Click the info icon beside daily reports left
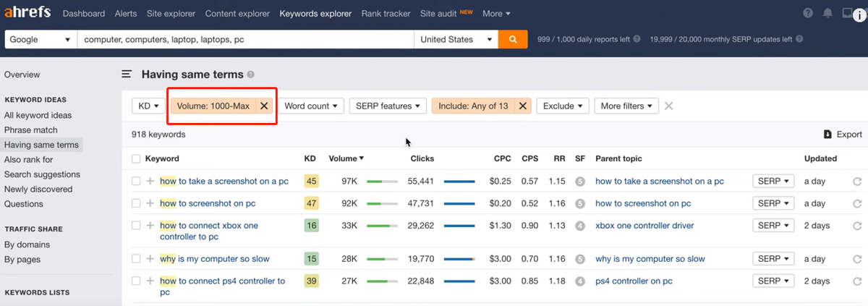 point(637,40)
